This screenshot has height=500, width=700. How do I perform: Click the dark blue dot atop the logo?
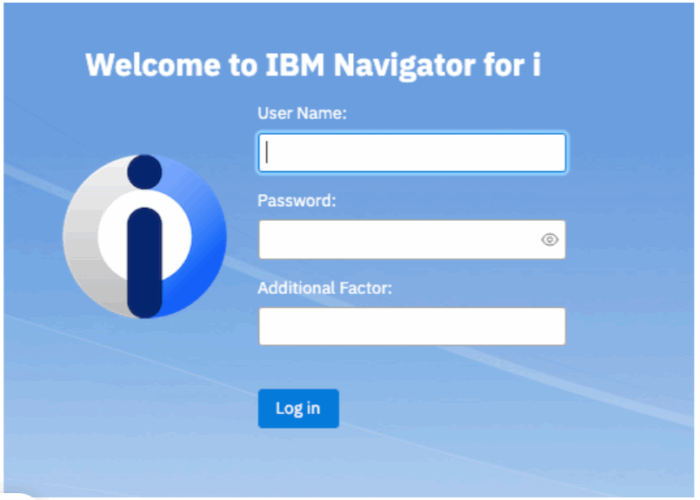145,172
